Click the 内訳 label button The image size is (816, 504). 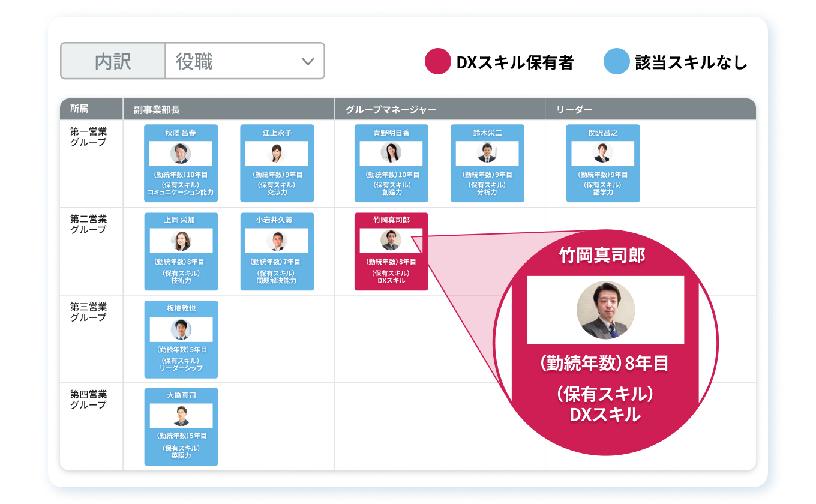(113, 61)
